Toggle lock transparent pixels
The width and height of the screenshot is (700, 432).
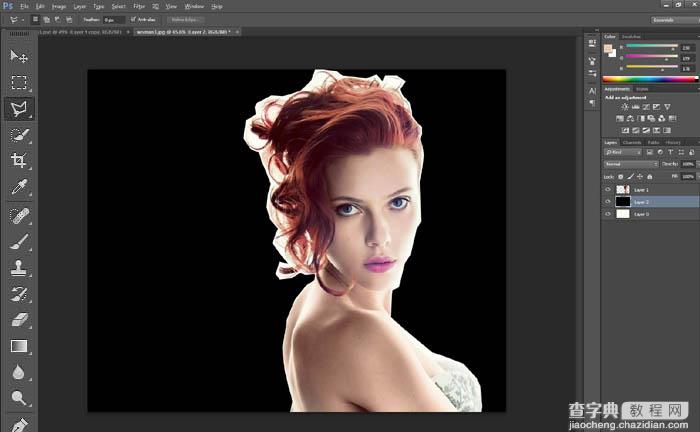point(621,177)
